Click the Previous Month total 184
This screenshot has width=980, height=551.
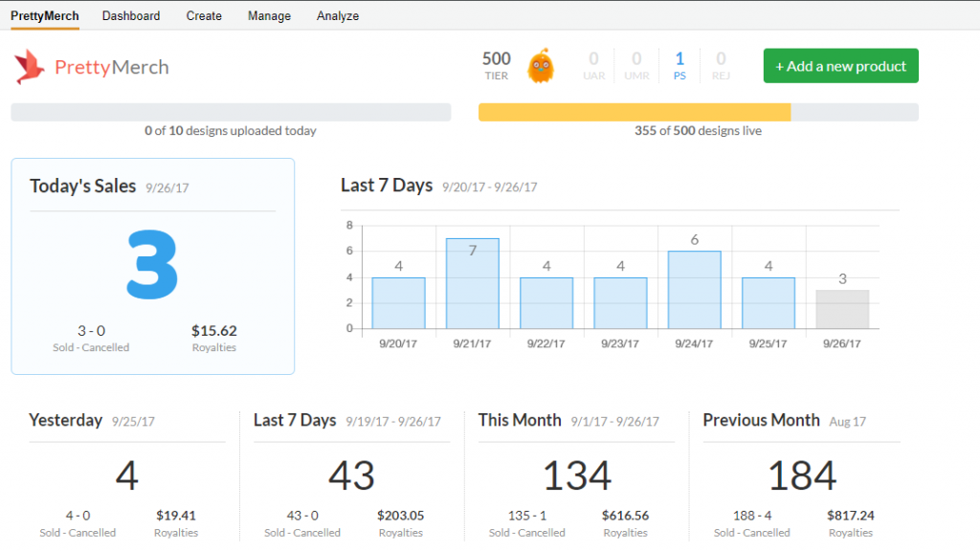(802, 475)
